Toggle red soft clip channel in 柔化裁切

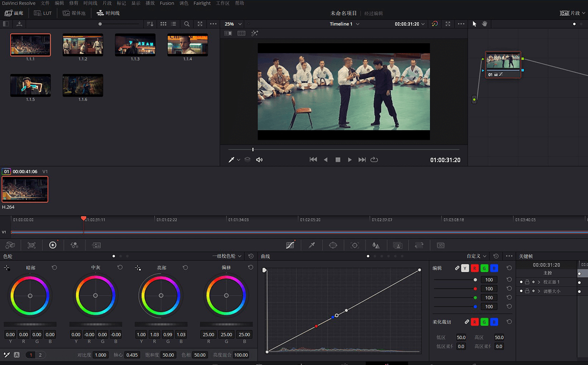tap(475, 322)
